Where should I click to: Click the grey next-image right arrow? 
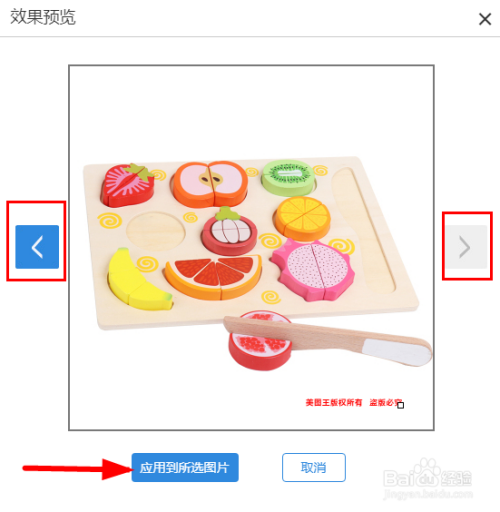click(466, 247)
